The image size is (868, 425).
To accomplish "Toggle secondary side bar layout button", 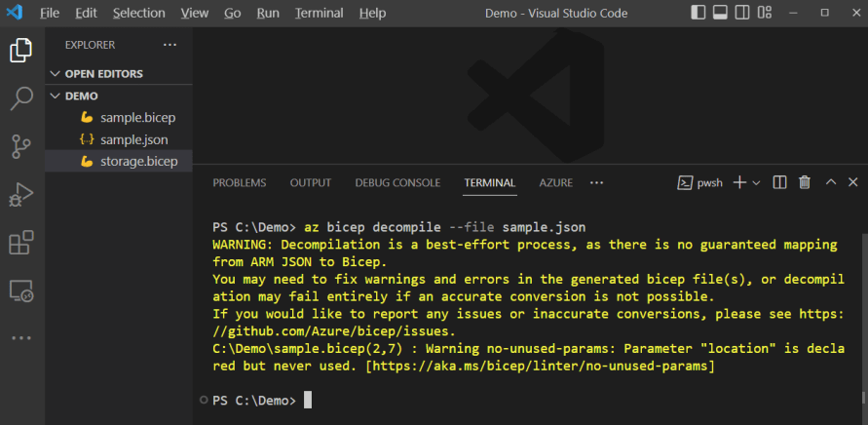I will click(x=742, y=13).
